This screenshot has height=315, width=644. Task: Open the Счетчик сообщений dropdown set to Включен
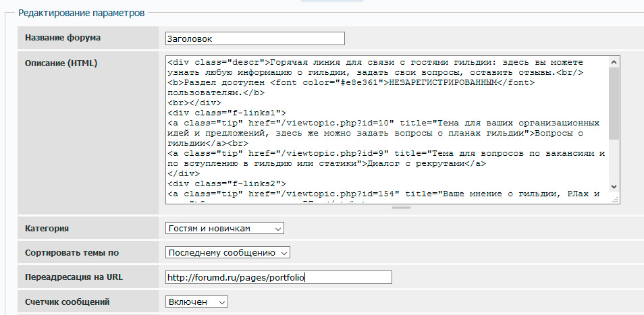pyautogui.click(x=196, y=302)
